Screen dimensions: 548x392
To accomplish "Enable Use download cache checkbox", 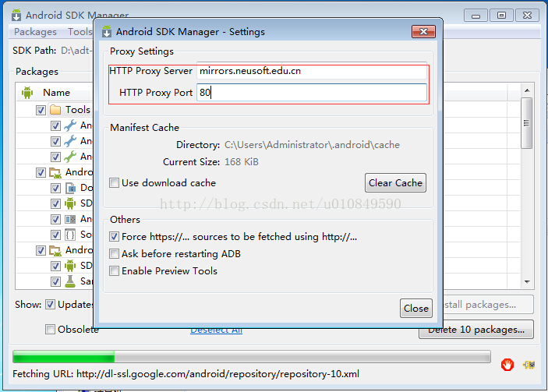I will coord(114,182).
